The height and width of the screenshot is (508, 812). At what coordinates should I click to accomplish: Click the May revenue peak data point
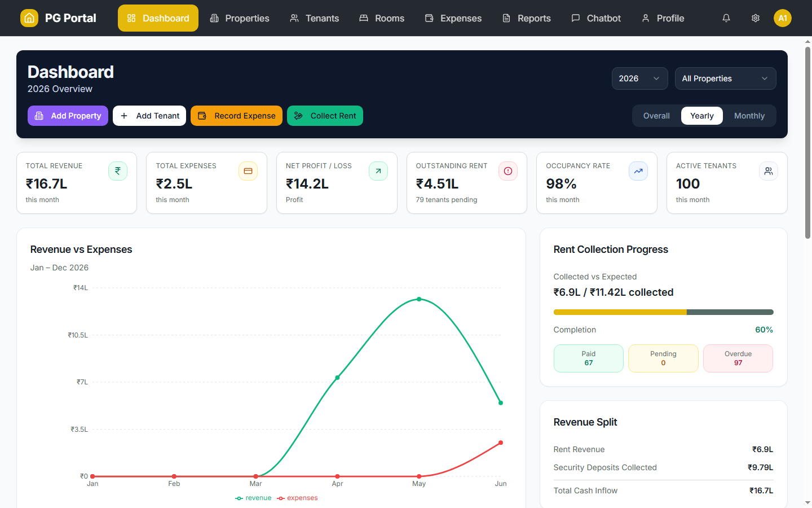coord(419,299)
